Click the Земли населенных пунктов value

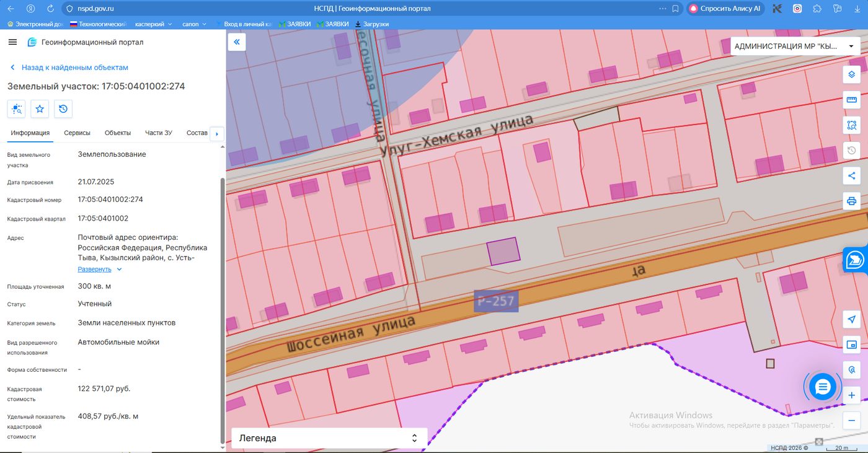click(x=126, y=323)
